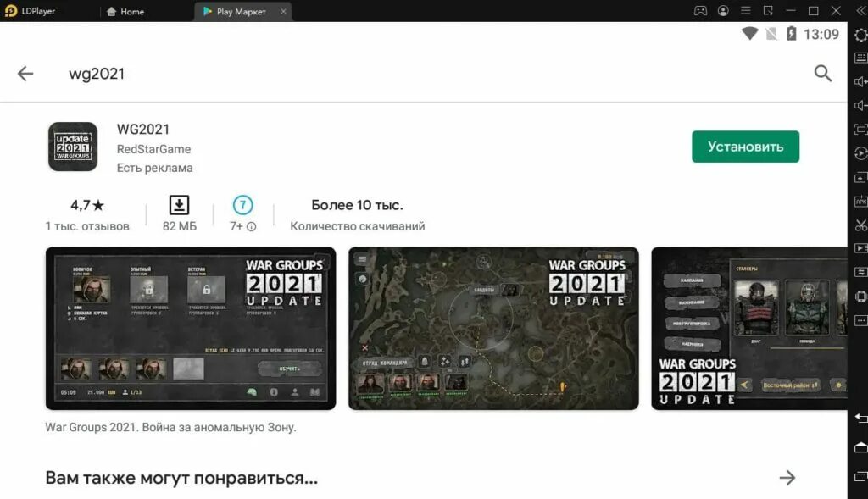Open the 4,7 star rating reviews

[87, 205]
